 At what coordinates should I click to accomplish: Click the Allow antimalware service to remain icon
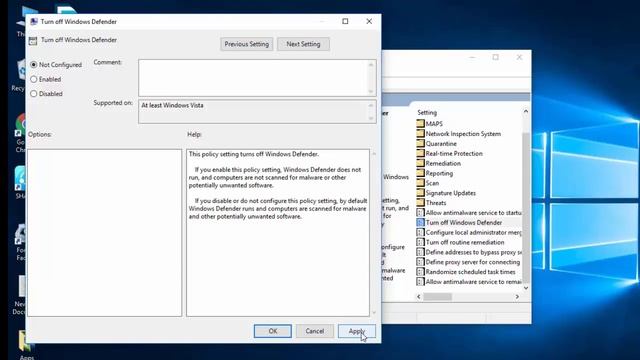420,282
